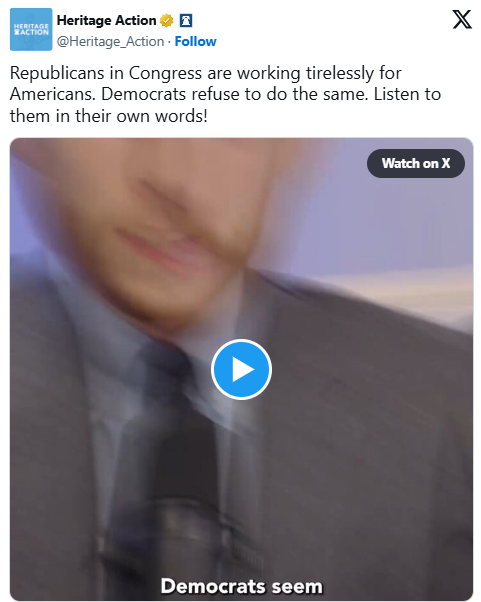Click tweet text line starting "Republicans in Congress"
481x602 pixels.
tap(206, 73)
